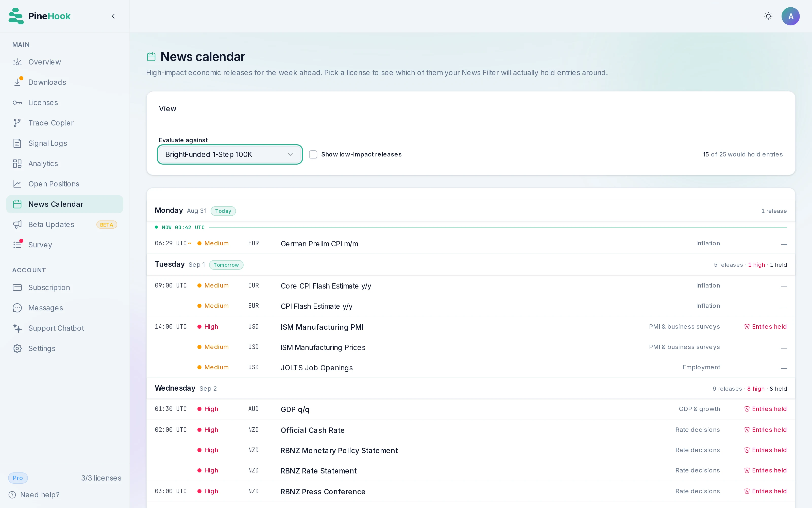Viewport: 812px width, 508px height.
Task: Click the Downloads arrow icon
Action: pos(17,82)
